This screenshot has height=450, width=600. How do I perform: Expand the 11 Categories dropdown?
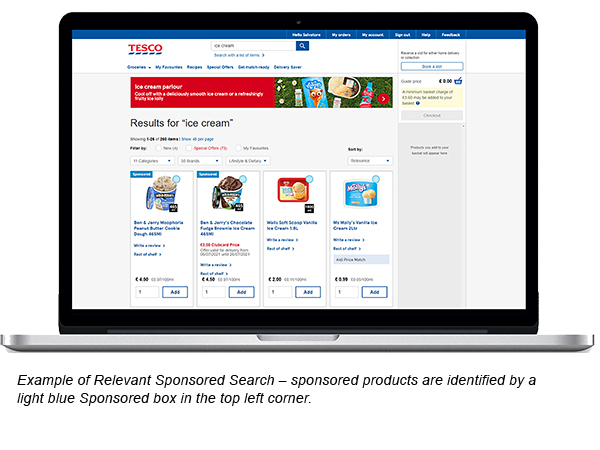click(x=152, y=160)
